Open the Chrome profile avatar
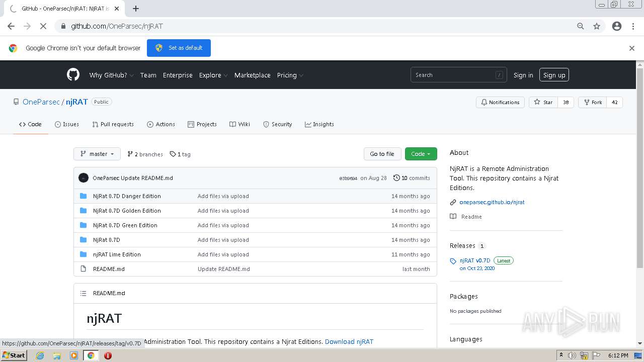Viewport: 644px width, 362px height. (617, 26)
